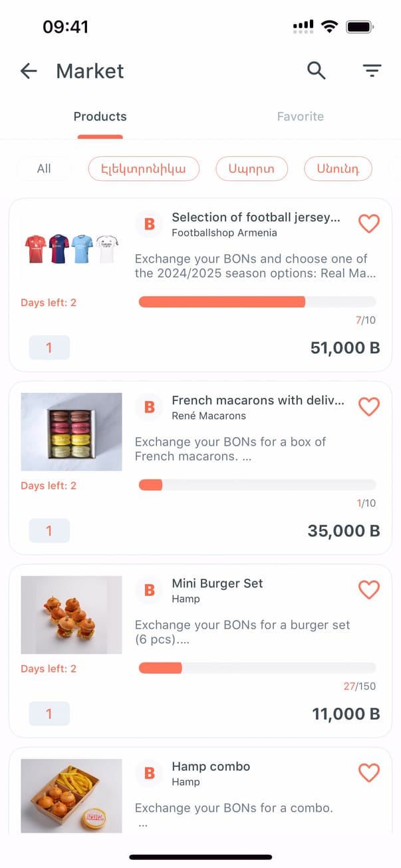Open the French macarons product thumbnail
This screenshot has height=868, width=401.
tap(71, 432)
